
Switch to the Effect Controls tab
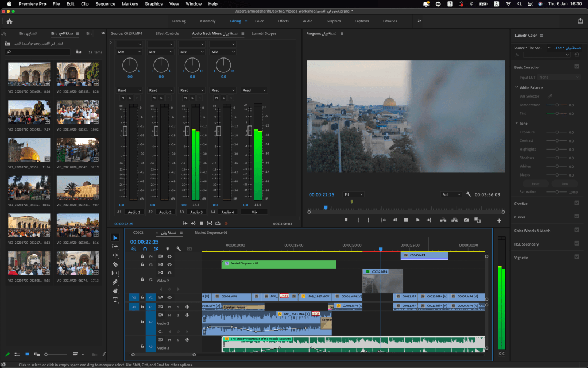click(167, 33)
